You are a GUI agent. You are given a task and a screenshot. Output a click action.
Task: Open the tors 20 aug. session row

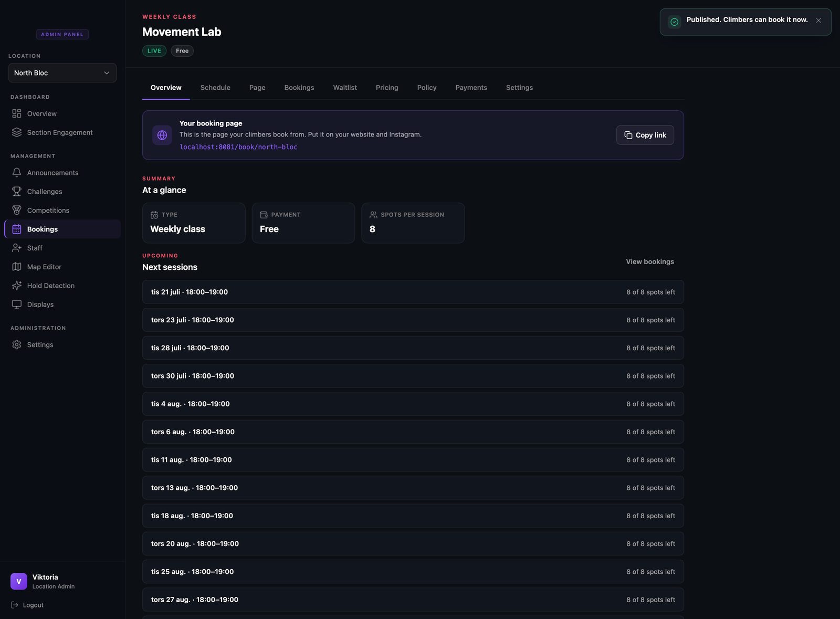413,544
